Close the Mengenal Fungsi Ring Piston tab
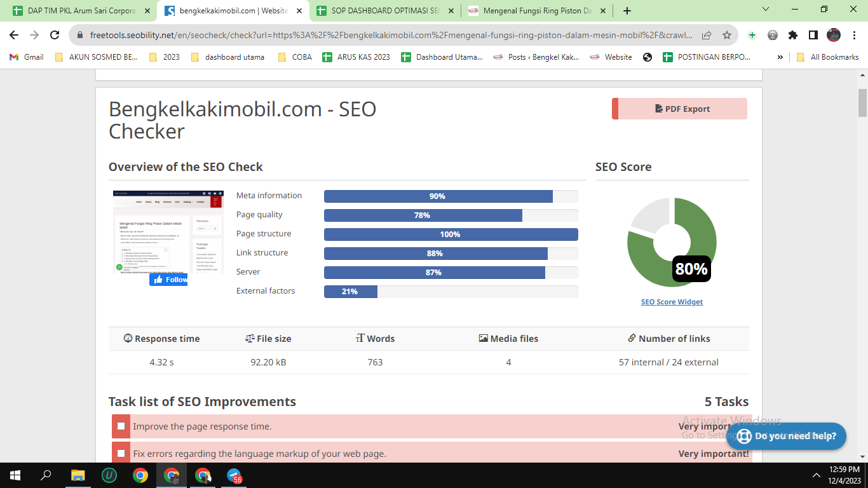Viewport: 868px width, 488px height. (x=603, y=11)
